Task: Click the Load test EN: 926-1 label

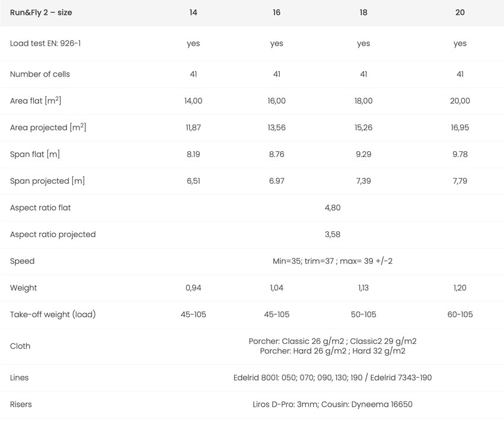Action: 45,43
